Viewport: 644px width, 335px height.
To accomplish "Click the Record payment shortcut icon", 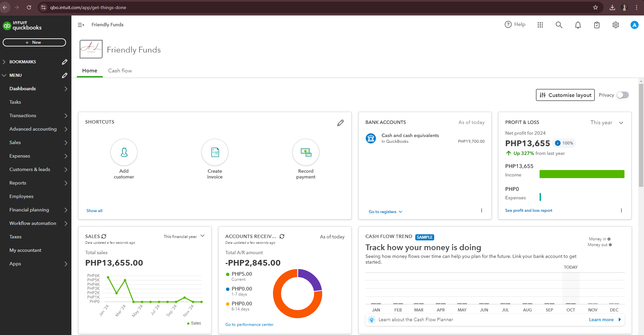I will pos(306,152).
